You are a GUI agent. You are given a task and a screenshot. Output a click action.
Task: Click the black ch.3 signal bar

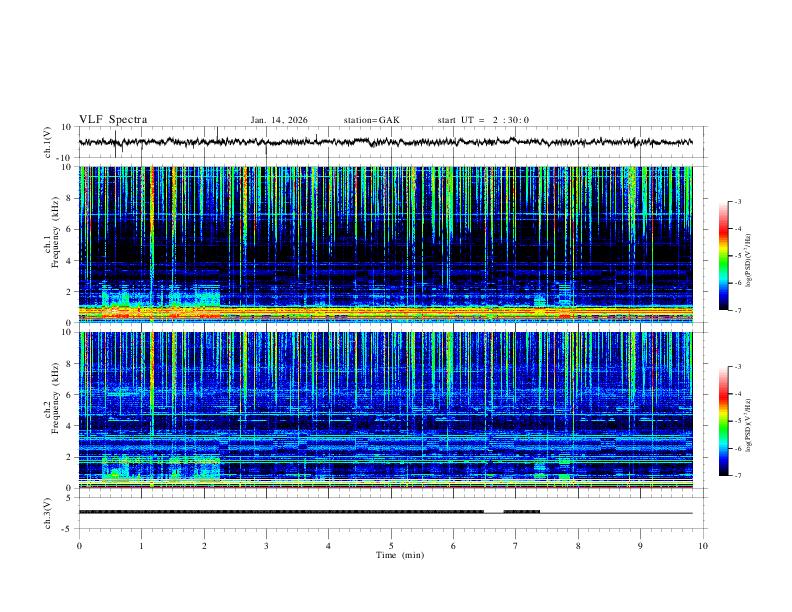tap(281, 512)
